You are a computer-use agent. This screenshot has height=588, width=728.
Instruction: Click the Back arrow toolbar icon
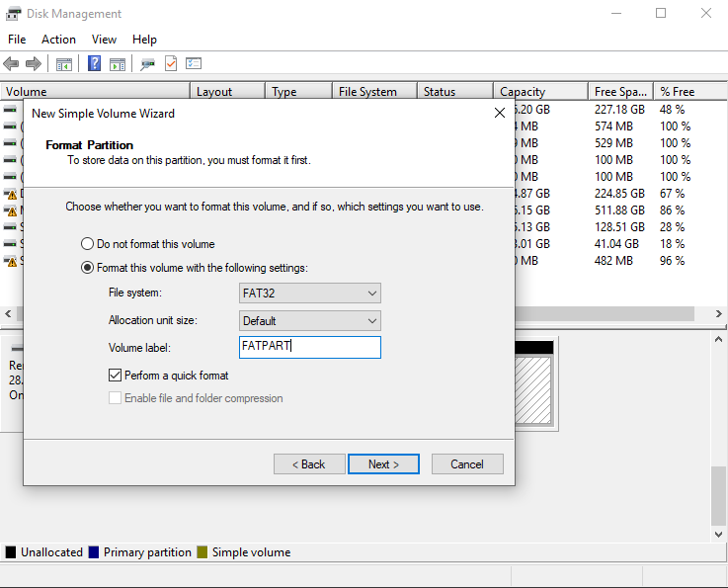tap(12, 64)
